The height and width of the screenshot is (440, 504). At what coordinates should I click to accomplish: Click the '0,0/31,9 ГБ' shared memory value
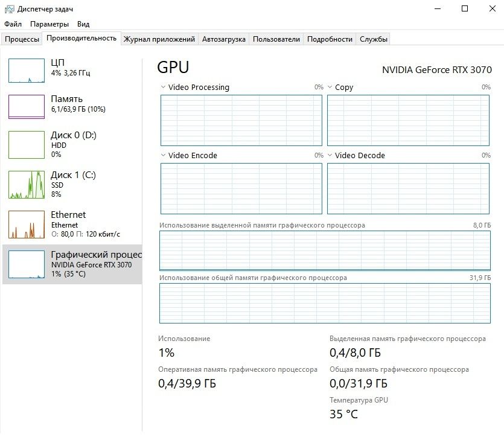coord(358,383)
